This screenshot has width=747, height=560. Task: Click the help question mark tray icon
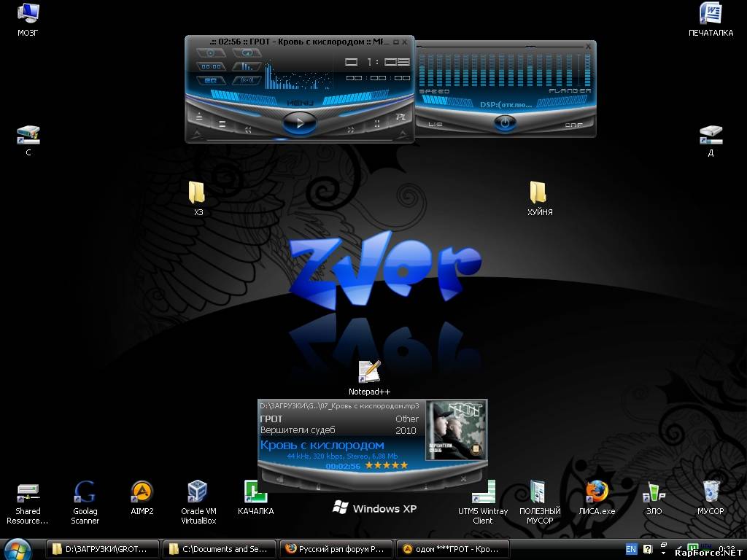coord(648,549)
